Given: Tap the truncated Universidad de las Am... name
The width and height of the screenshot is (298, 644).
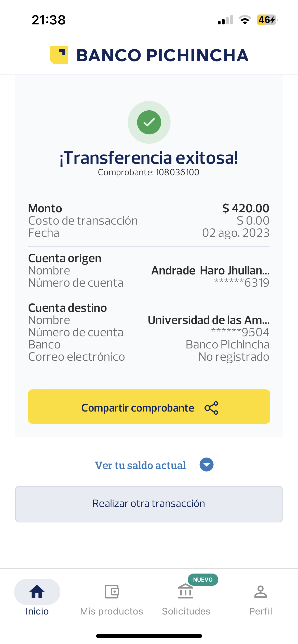Looking at the screenshot, I should [209, 320].
